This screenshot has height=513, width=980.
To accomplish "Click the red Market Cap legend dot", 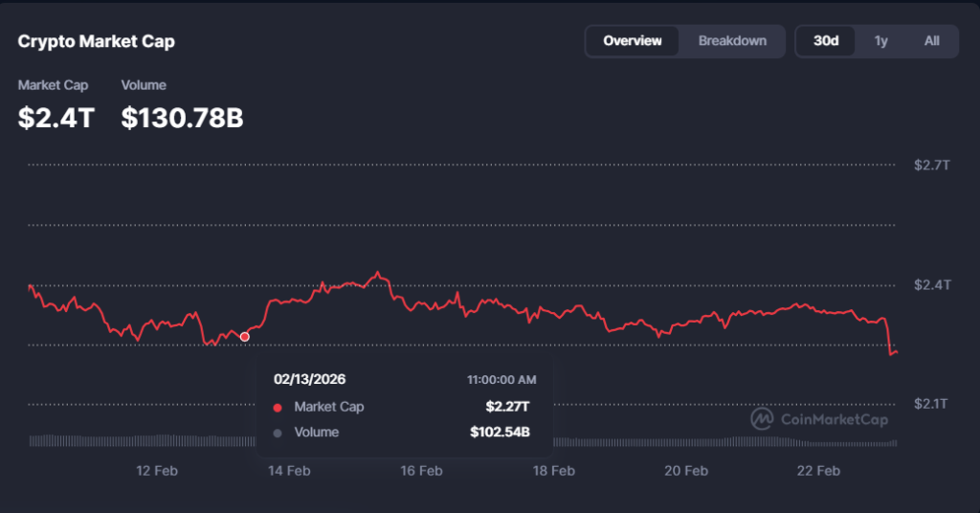I will point(278,408).
